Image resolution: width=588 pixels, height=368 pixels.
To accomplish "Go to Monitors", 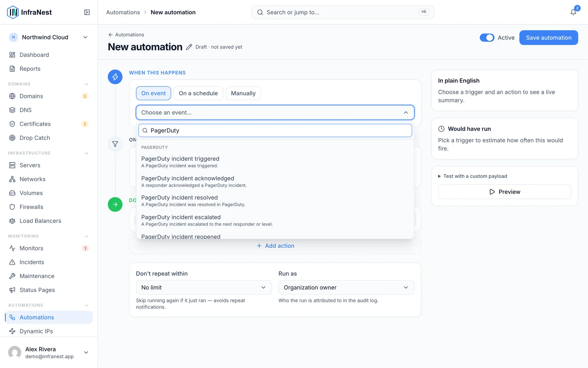I will pyautogui.click(x=49, y=248).
